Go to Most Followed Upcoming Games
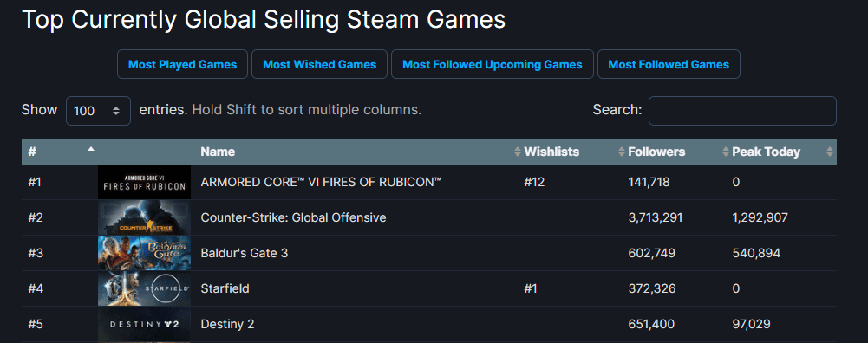 pyautogui.click(x=493, y=64)
